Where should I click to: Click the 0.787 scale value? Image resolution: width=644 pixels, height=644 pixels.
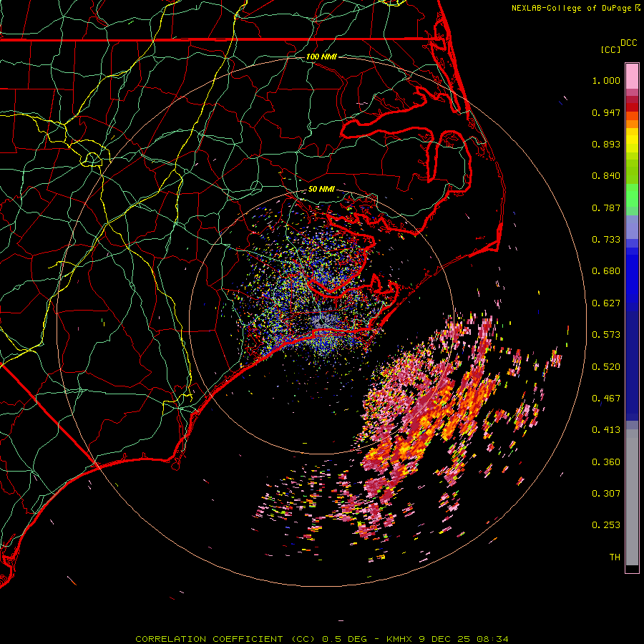(x=606, y=208)
